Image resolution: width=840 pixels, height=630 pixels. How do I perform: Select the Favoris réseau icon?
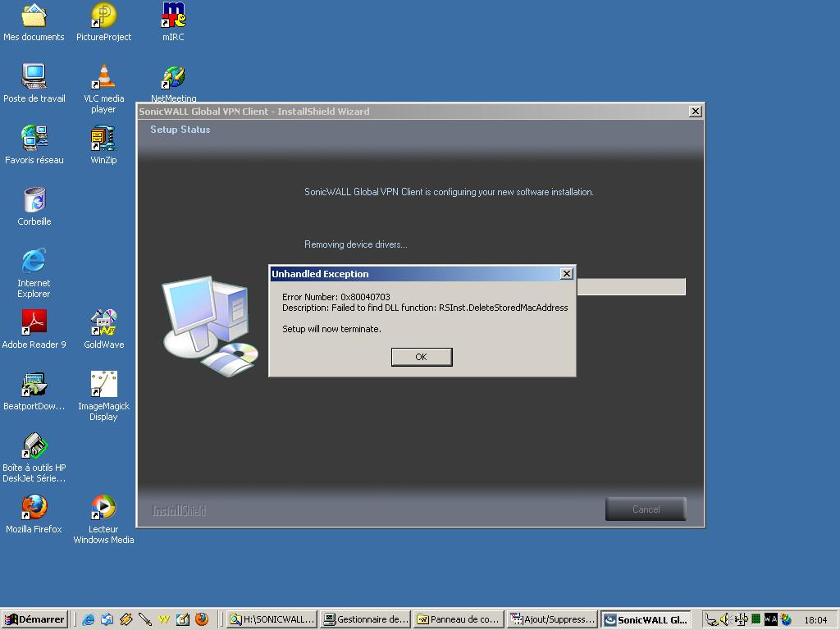click(x=34, y=144)
